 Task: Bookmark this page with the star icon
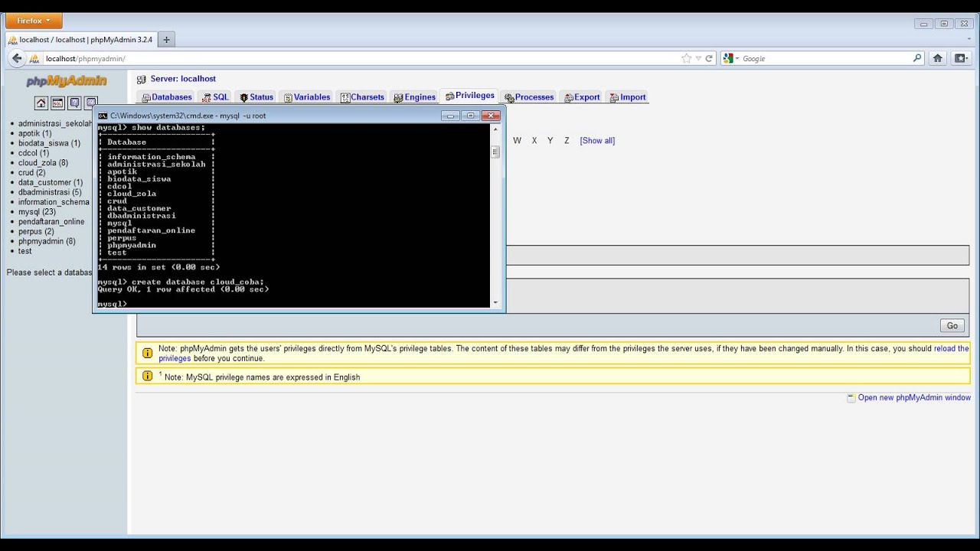(x=686, y=58)
